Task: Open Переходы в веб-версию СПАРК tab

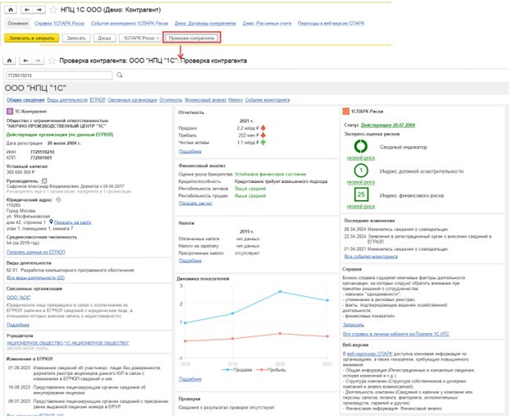Action: coord(331,24)
